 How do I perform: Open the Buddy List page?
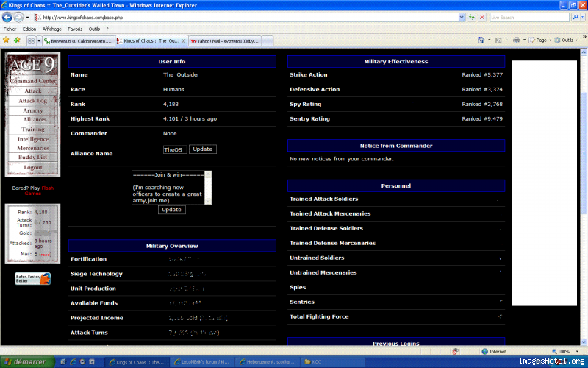pyautogui.click(x=33, y=158)
